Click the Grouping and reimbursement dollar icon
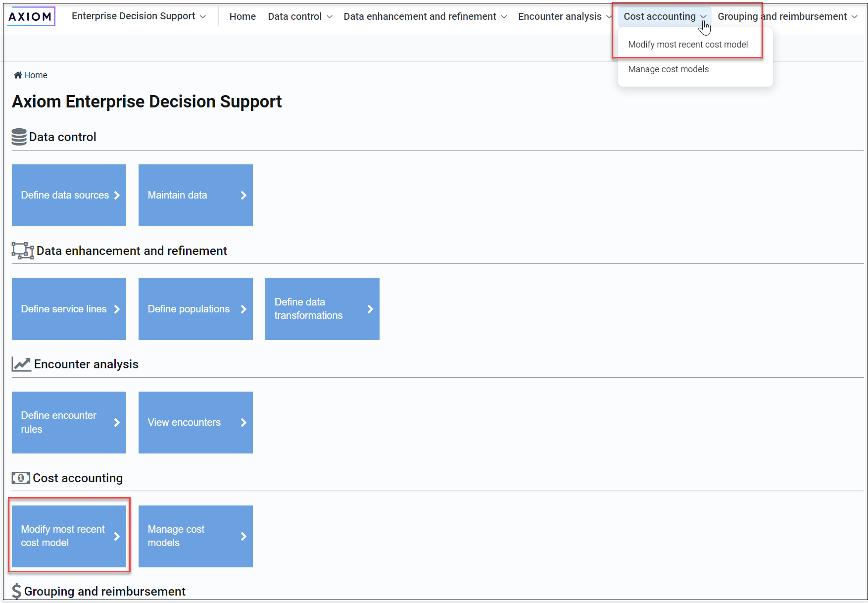The height and width of the screenshot is (603, 868). point(17,591)
